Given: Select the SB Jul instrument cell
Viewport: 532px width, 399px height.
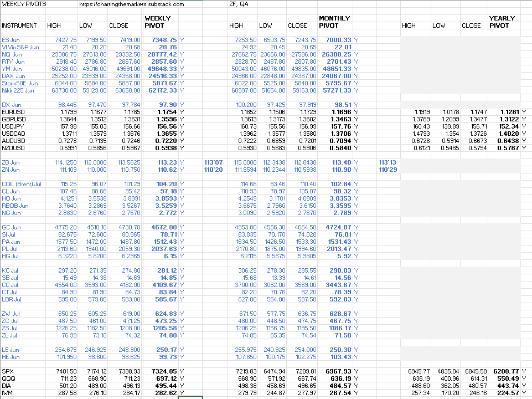Looking at the screenshot, I should [x=10, y=278].
